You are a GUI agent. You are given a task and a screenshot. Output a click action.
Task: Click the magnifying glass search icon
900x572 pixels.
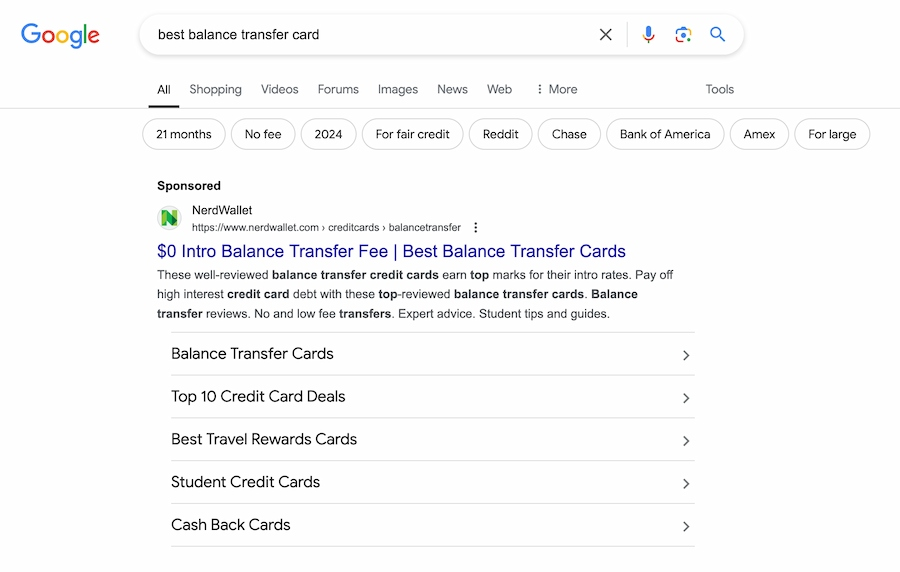717,34
